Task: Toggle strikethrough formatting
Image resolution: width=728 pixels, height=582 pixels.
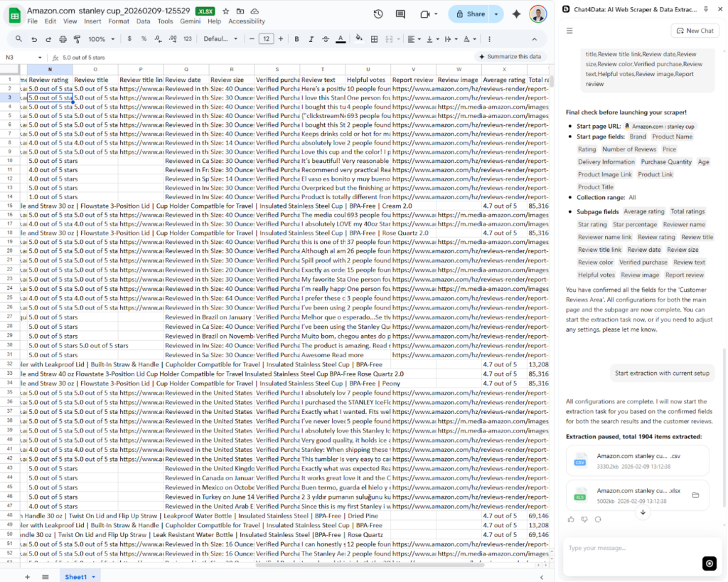Action: (326, 39)
